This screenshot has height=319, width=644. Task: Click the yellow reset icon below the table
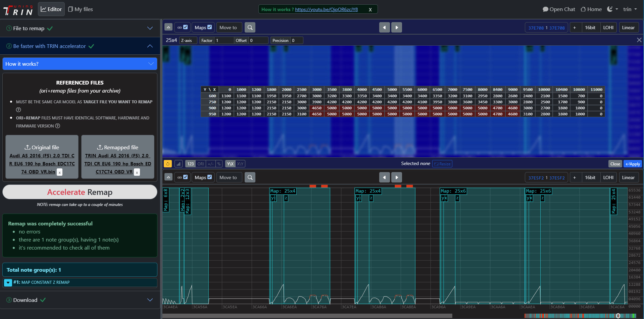pos(168,164)
